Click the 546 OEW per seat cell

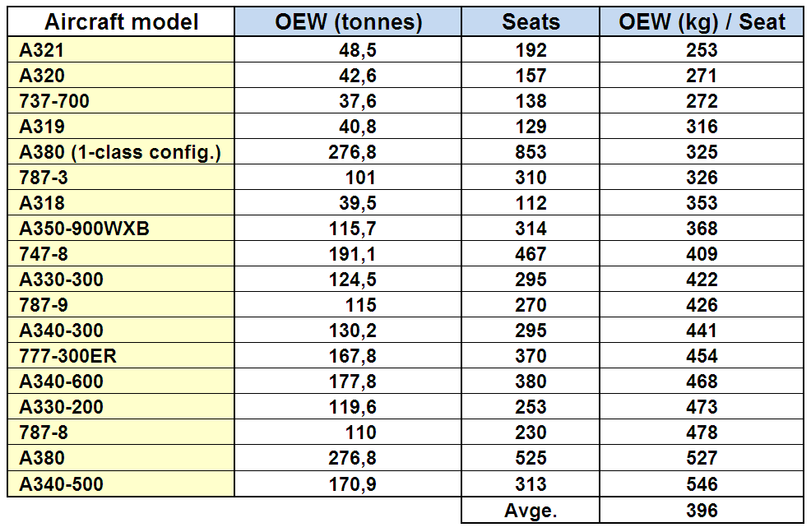click(702, 484)
